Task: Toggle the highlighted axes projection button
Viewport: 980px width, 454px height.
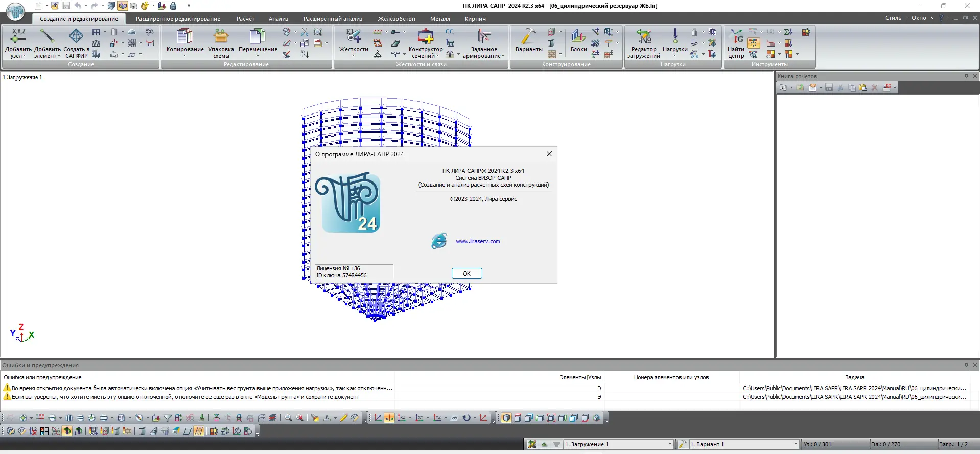Action: click(x=389, y=418)
